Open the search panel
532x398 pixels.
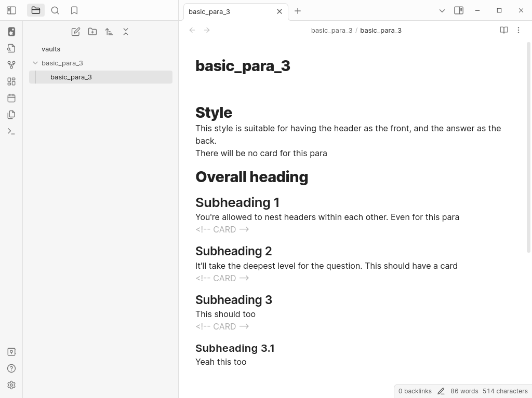click(55, 10)
